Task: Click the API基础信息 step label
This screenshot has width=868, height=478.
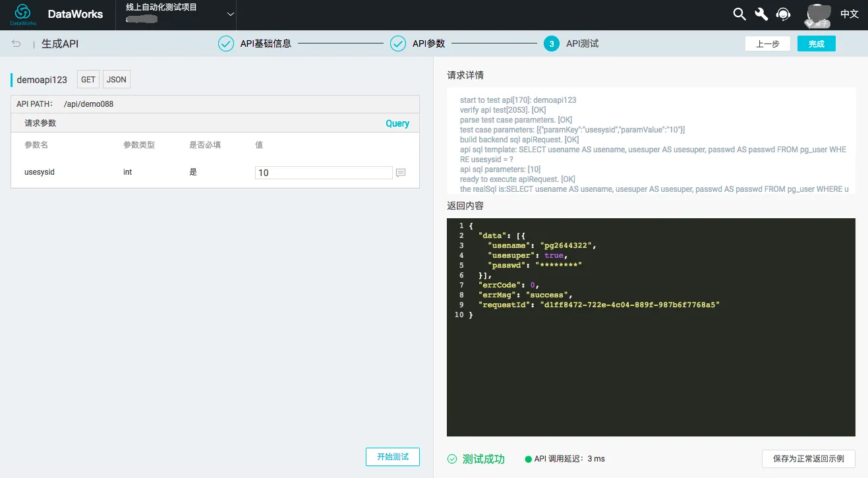Action: click(x=266, y=44)
